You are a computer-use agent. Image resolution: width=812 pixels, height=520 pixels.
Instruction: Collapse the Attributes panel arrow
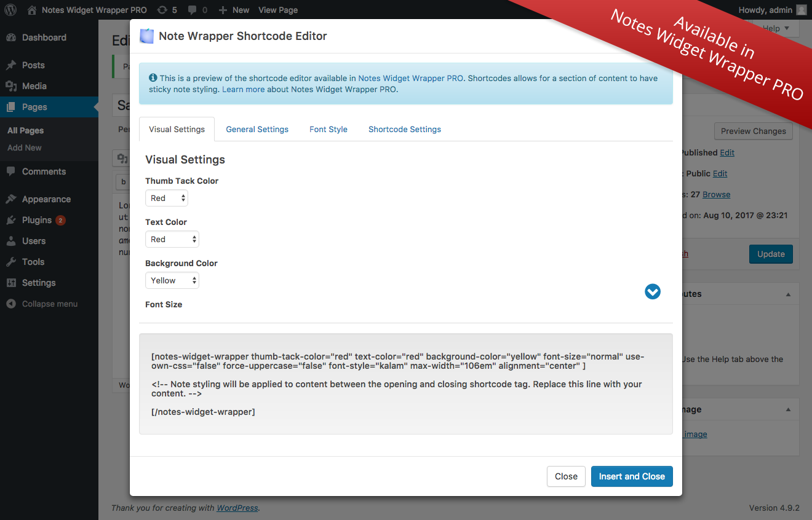point(788,294)
